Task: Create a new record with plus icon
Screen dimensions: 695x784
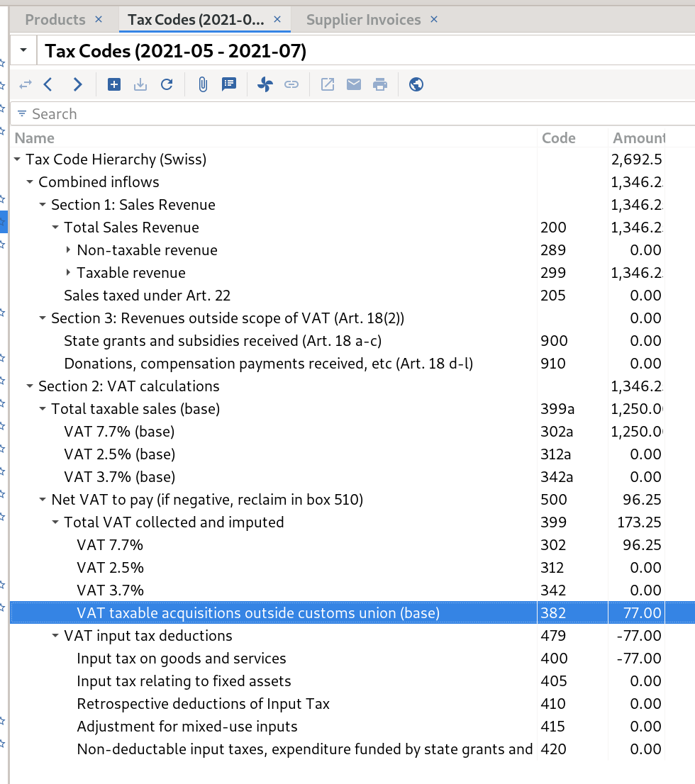Action: point(114,84)
